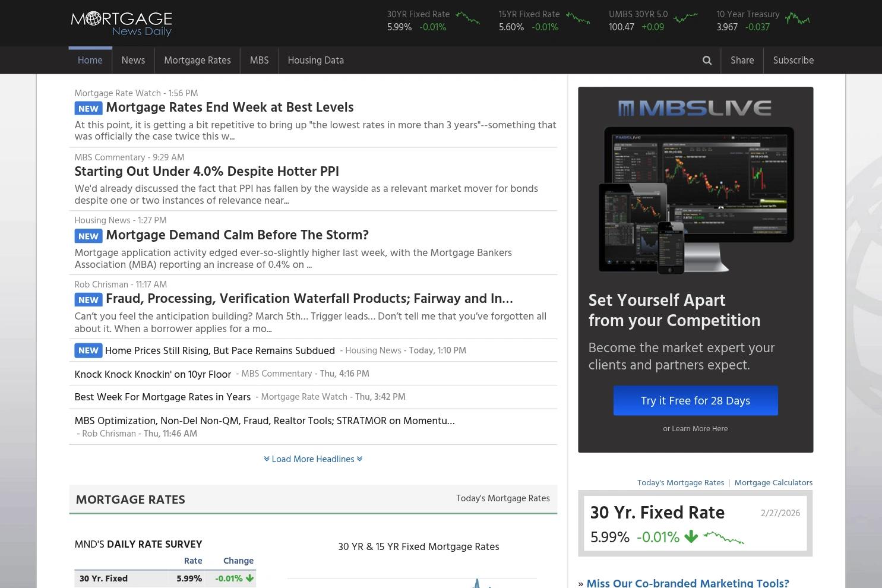Click the Housing News - 1:27 PM label

pyautogui.click(x=121, y=220)
